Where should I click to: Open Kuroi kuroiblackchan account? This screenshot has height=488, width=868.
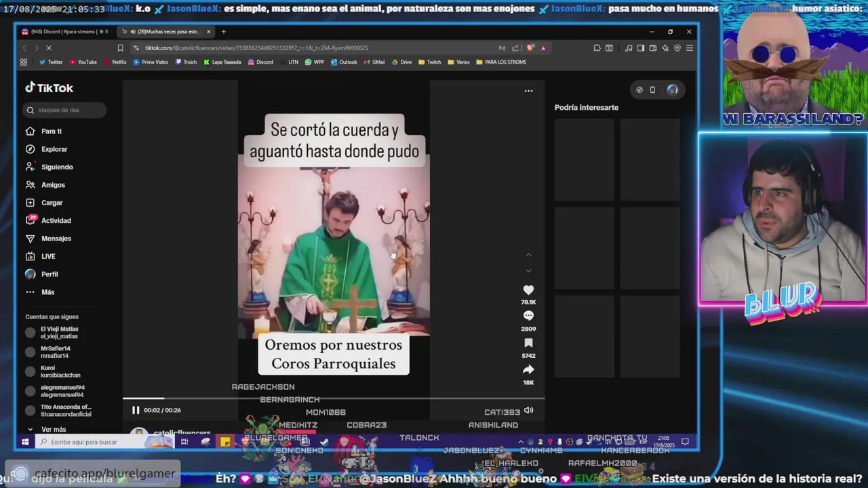[53, 371]
